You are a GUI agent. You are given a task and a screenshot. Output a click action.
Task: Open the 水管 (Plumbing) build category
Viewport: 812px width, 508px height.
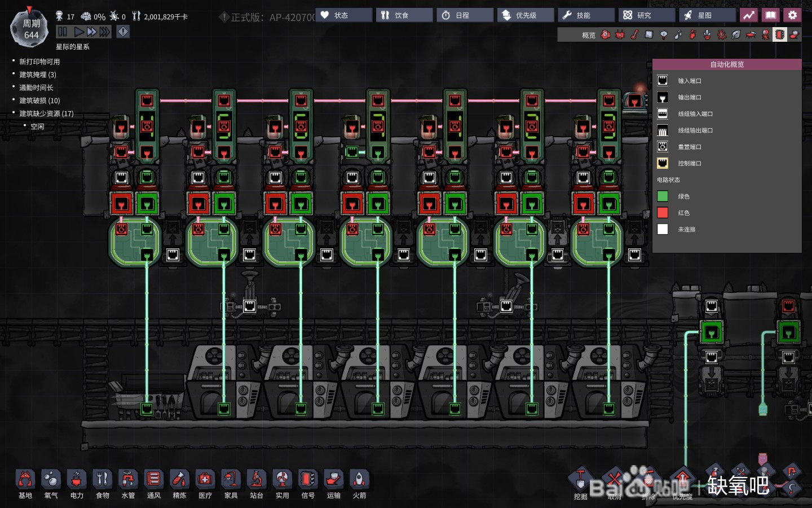tap(128, 484)
